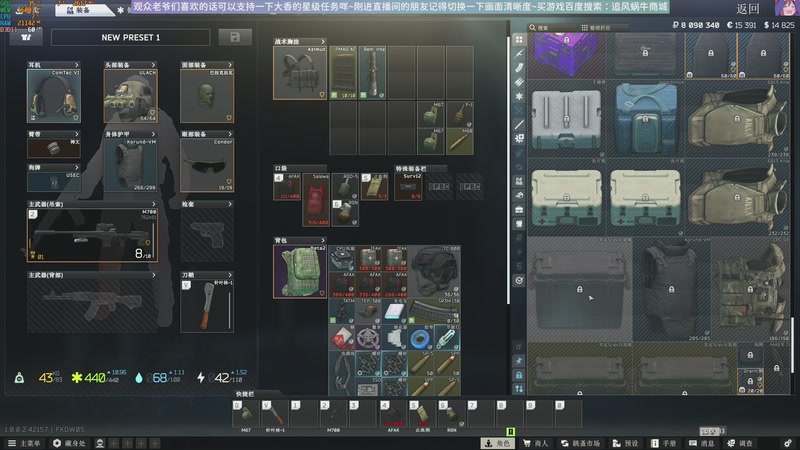Go to 藏身处 hideout
Image resolution: width=800 pixels, height=450 pixels.
click(x=70, y=443)
